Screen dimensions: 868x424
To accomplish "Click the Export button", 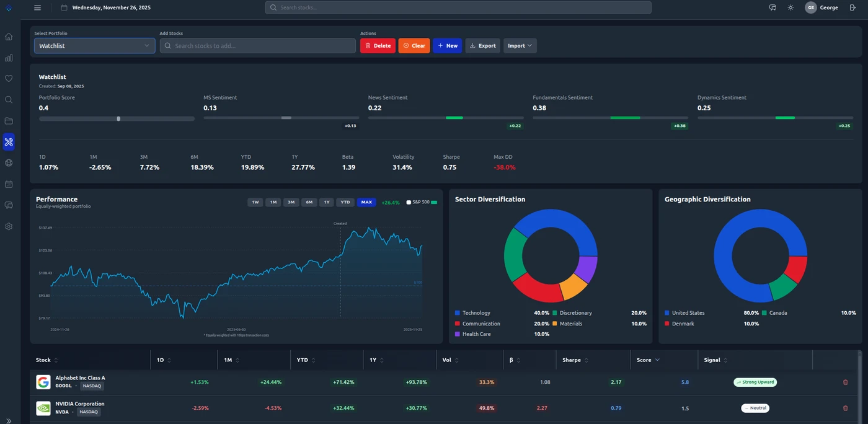I will coord(482,45).
